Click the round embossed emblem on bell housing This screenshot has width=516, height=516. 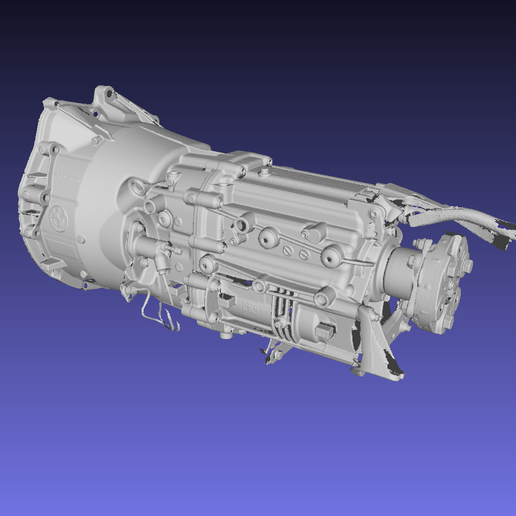tap(59, 219)
